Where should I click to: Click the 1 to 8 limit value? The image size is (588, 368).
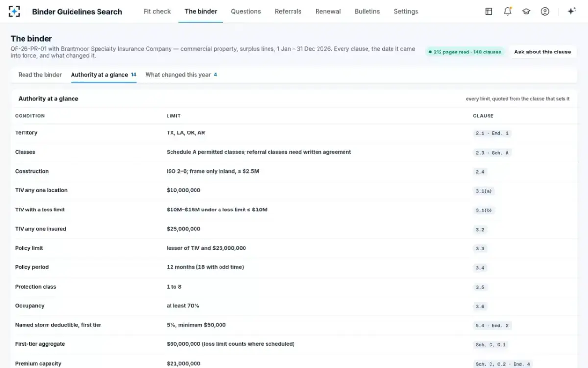[174, 287]
